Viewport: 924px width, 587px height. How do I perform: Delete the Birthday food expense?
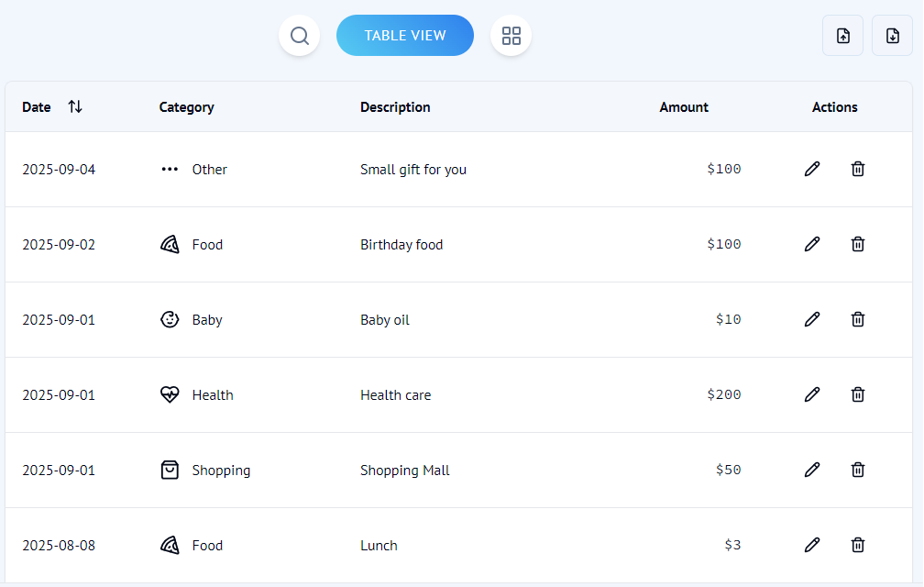[x=858, y=244]
